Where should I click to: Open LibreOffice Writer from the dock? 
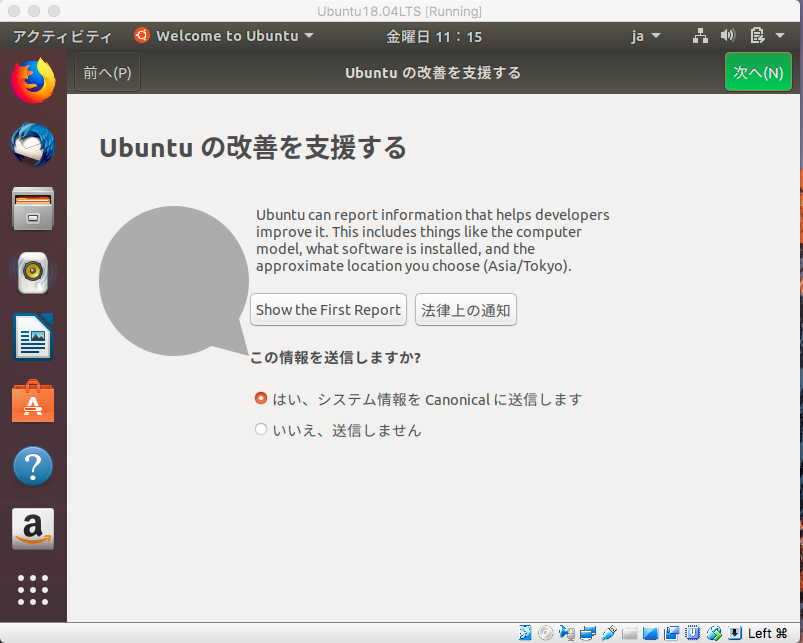click(33, 337)
